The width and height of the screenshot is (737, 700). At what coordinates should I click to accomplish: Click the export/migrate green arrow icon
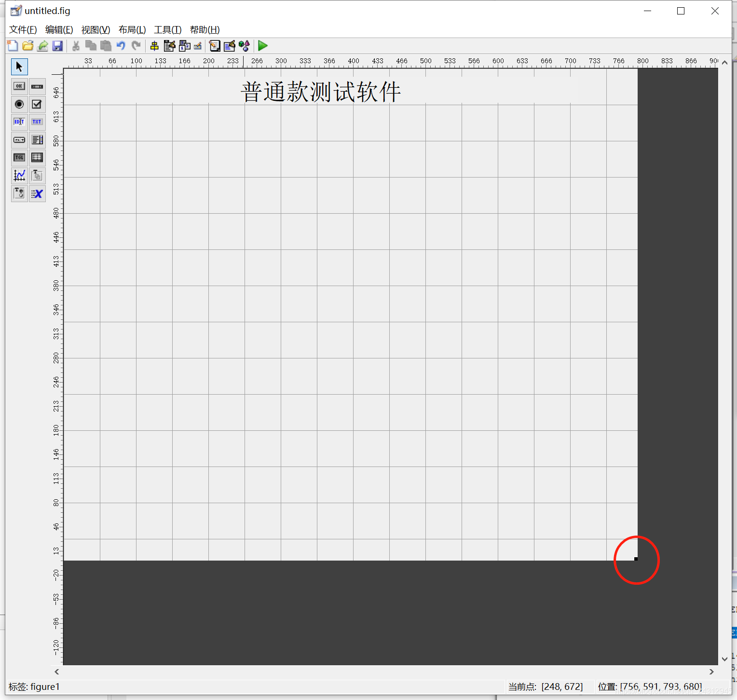[x=43, y=46]
